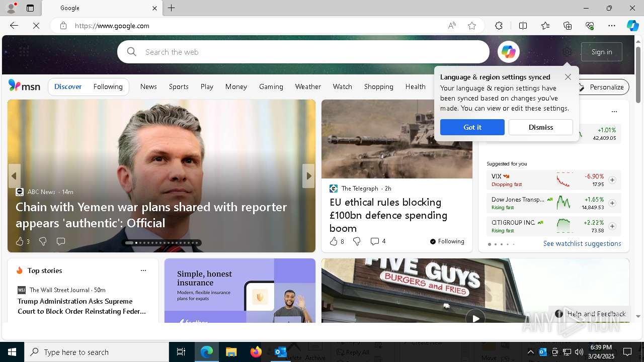Screen dimensions: 644x362
Task: View site information padlock icon
Action: point(63,26)
